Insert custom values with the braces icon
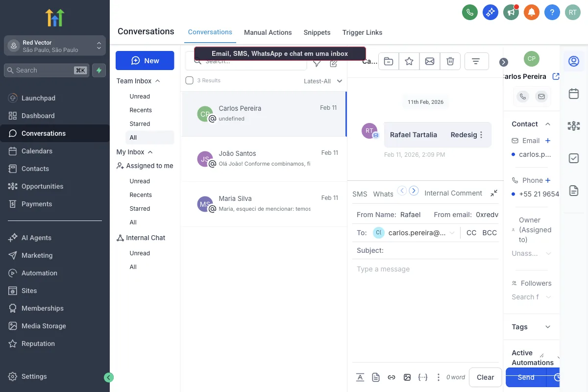 pyautogui.click(x=423, y=377)
